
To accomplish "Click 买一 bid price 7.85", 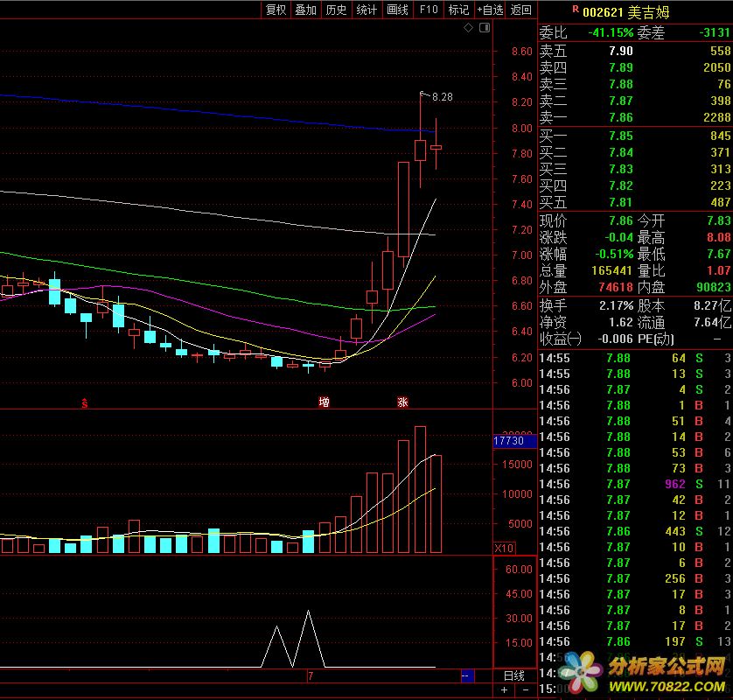I will (x=621, y=136).
